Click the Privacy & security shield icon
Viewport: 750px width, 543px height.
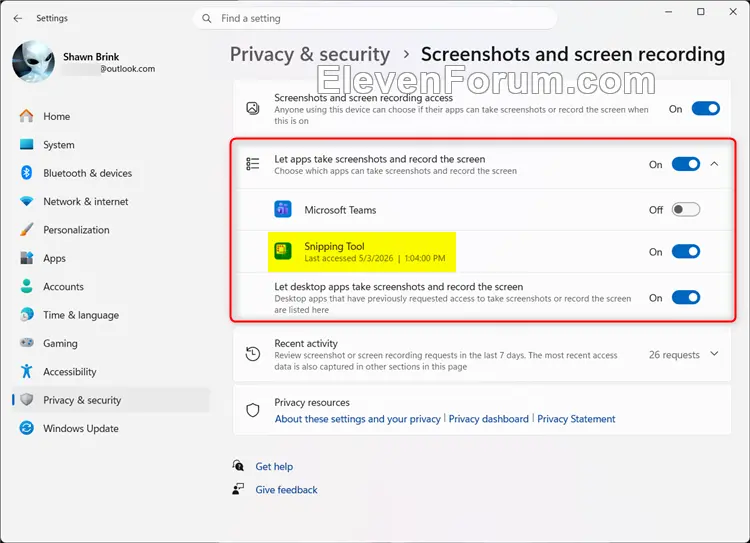[x=27, y=399]
